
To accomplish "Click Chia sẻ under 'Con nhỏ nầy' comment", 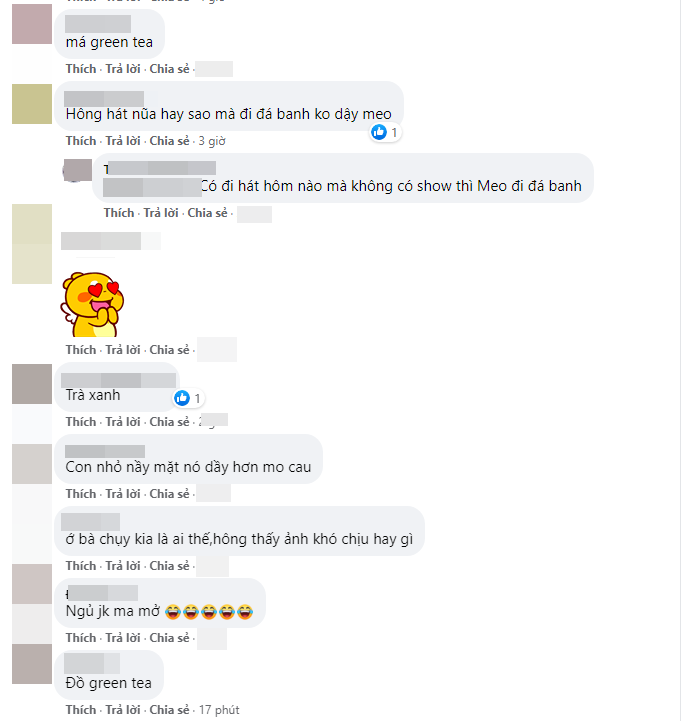I will tap(170, 494).
